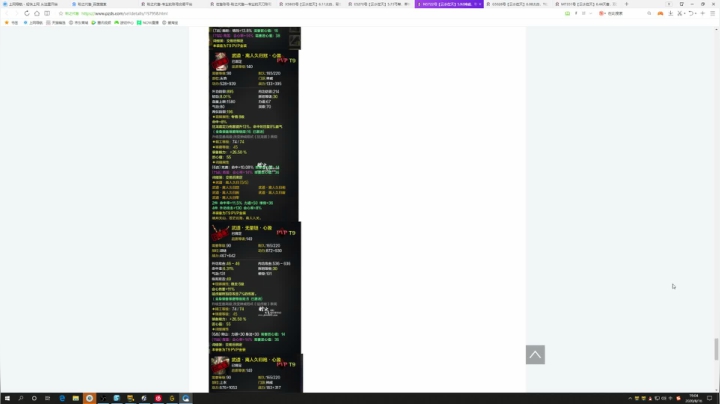Switch to the first browser tab
The width and height of the screenshot is (720, 404).
[x=34, y=4]
